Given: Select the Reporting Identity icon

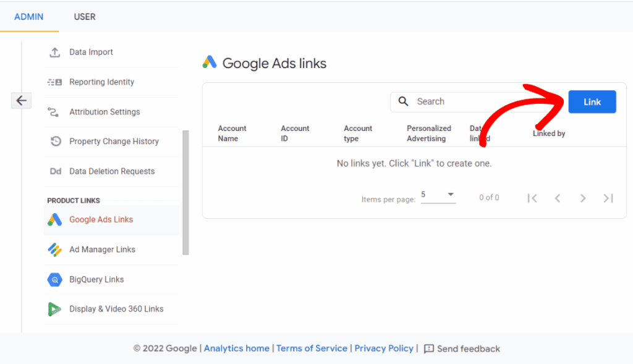Looking at the screenshot, I should point(55,82).
